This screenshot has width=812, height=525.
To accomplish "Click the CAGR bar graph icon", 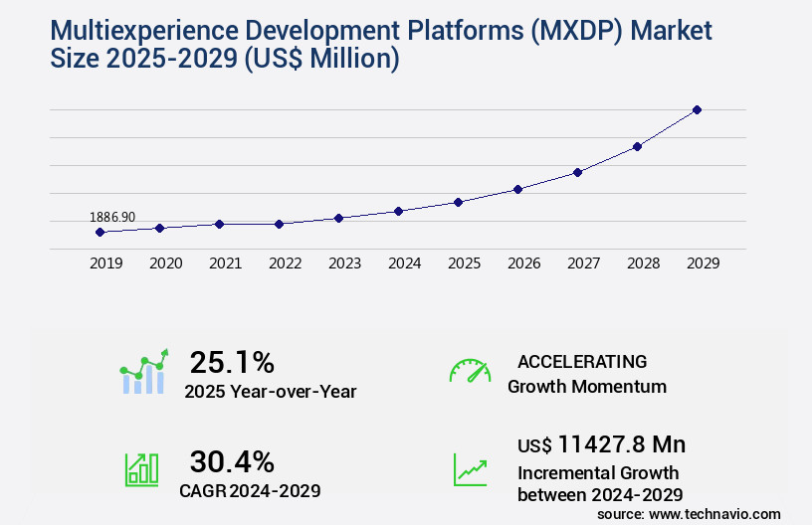I will [x=141, y=469].
